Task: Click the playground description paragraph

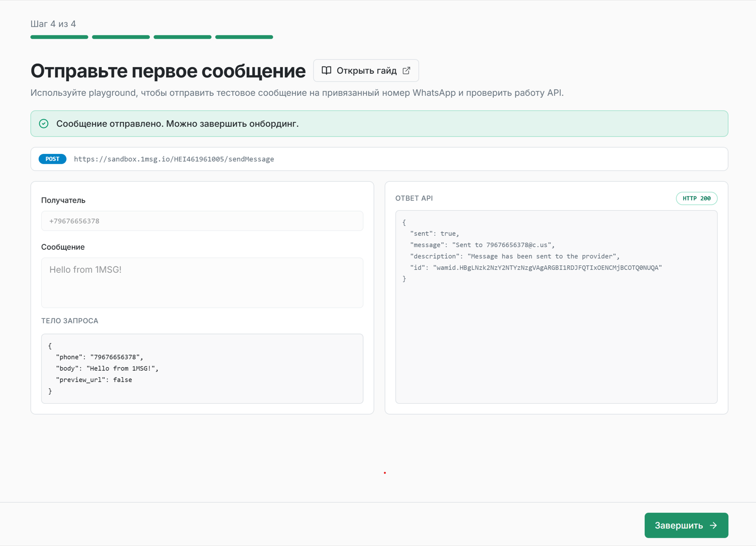Action: 297,93
